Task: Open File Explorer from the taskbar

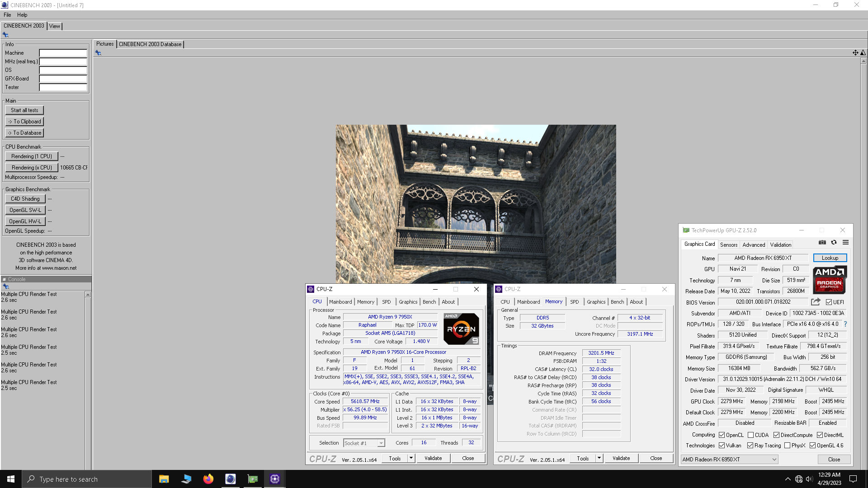Action: (x=164, y=479)
